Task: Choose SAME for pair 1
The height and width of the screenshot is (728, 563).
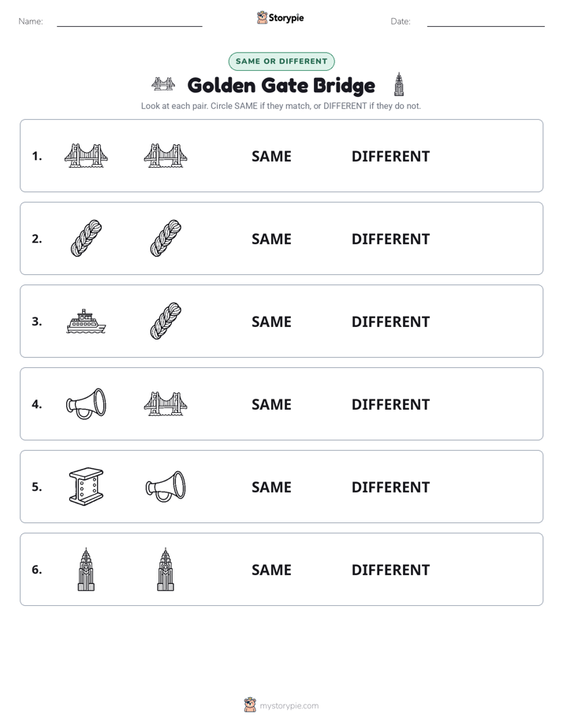Action: click(271, 157)
